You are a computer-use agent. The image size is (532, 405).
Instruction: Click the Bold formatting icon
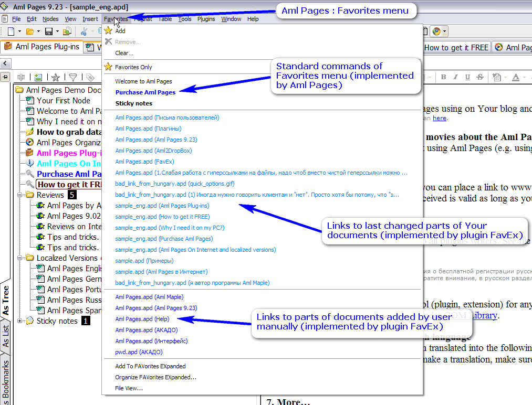[x=443, y=77]
